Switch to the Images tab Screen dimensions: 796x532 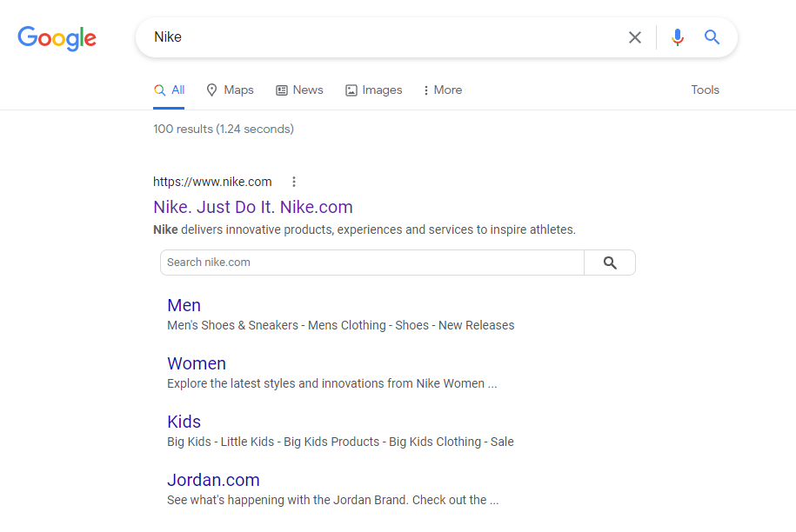click(373, 90)
